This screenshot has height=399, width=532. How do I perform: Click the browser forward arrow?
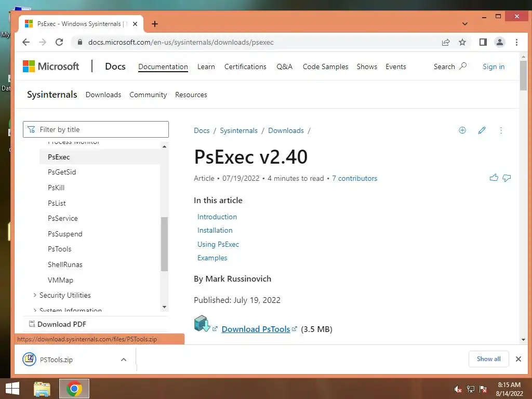tap(43, 42)
